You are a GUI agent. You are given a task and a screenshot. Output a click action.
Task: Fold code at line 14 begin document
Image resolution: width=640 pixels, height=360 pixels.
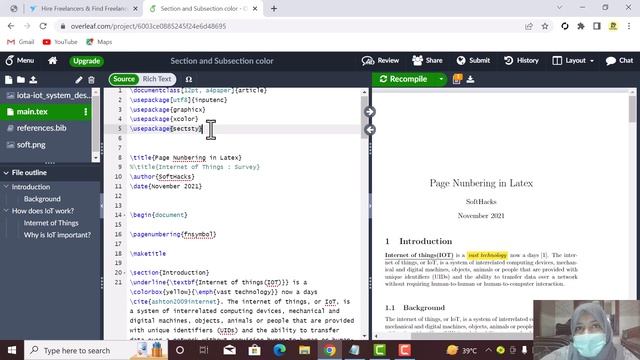[x=125, y=215]
